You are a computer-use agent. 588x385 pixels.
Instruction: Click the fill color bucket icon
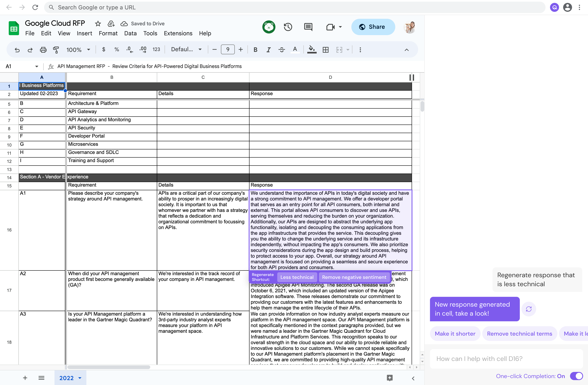pyautogui.click(x=312, y=50)
